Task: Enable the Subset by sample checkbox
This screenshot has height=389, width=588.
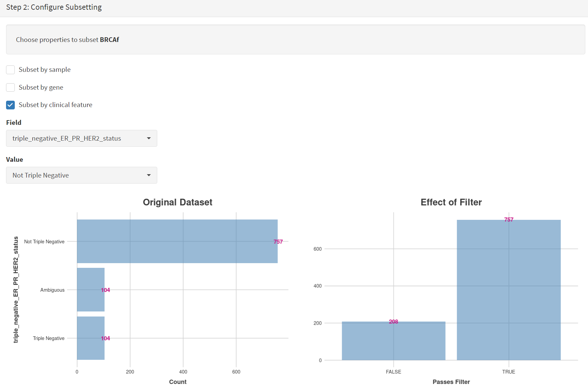Action: tap(10, 70)
